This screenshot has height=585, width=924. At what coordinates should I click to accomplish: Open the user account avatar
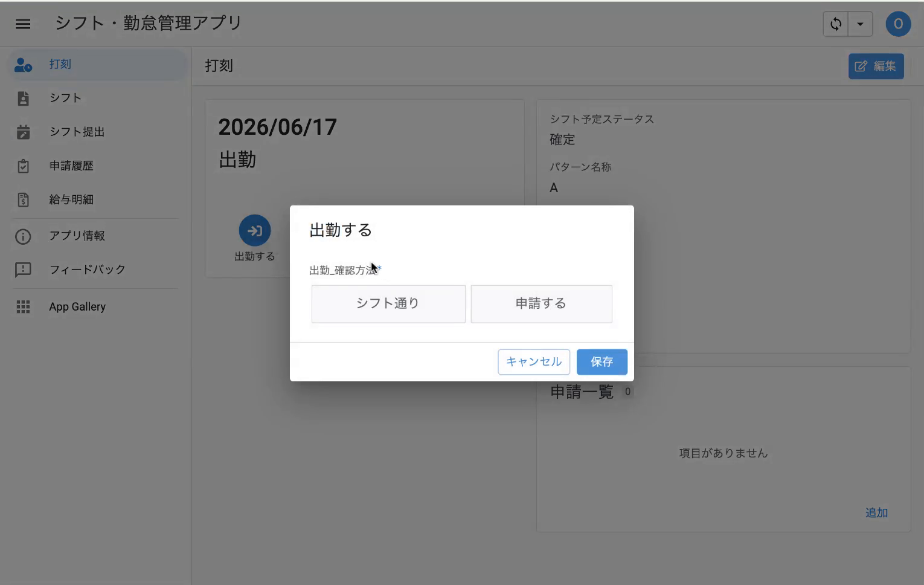(898, 24)
